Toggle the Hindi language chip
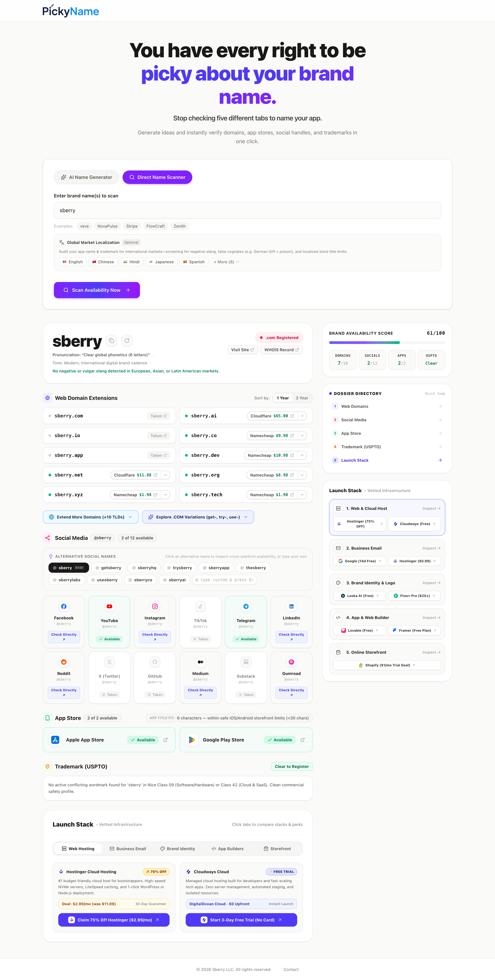This screenshot has width=495, height=980. [131, 262]
